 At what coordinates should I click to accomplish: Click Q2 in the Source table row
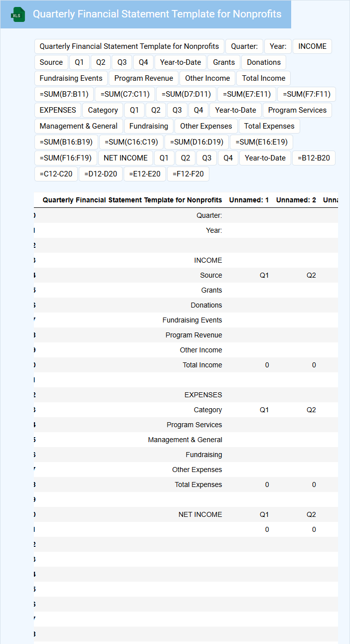311,275
